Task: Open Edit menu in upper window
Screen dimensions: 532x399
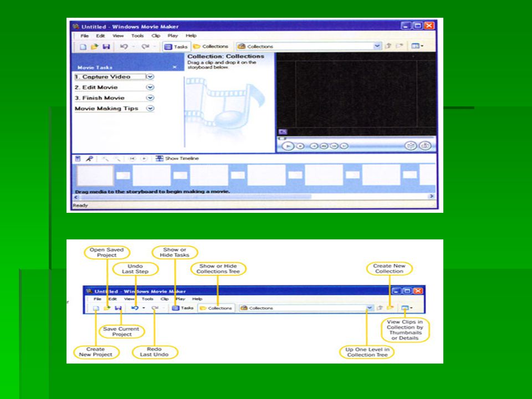Action: tap(100, 35)
